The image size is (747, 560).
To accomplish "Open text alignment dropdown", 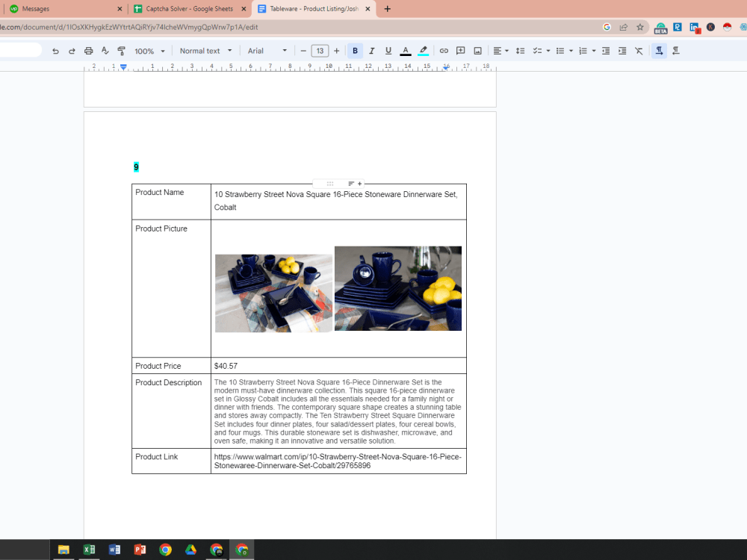I will click(x=500, y=51).
